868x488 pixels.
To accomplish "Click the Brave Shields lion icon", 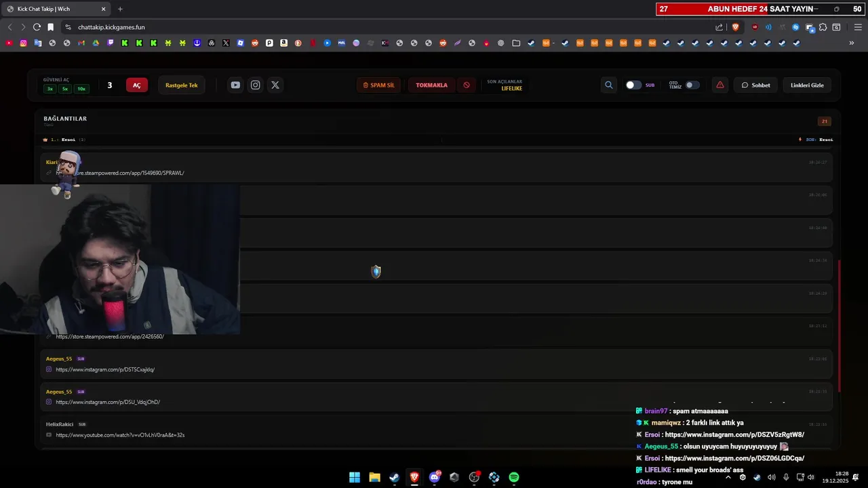I will point(735,27).
